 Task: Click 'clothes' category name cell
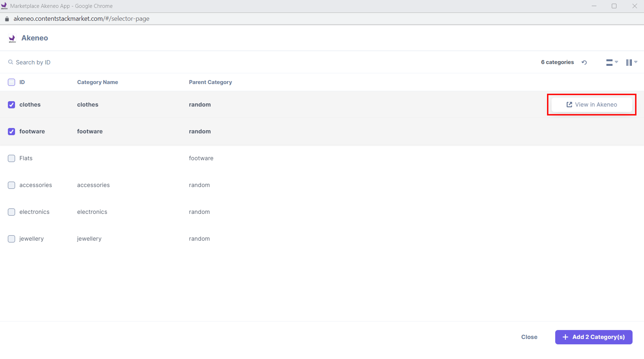(88, 105)
